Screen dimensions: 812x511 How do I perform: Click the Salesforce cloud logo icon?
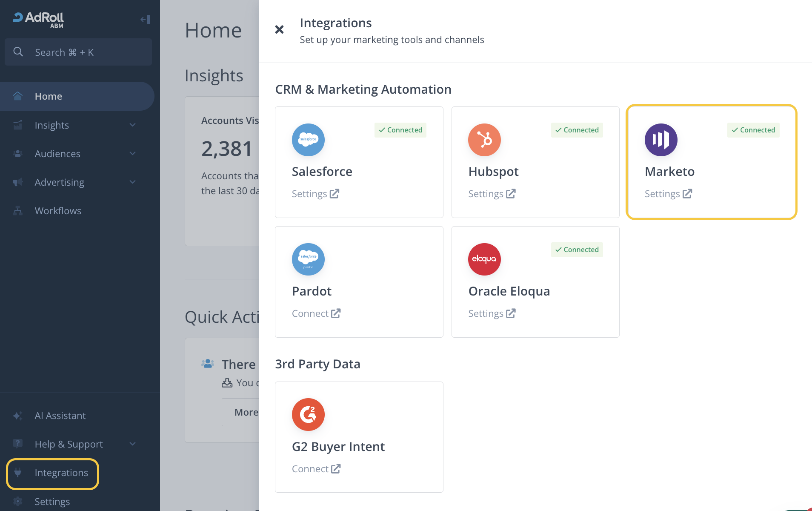[x=308, y=140]
